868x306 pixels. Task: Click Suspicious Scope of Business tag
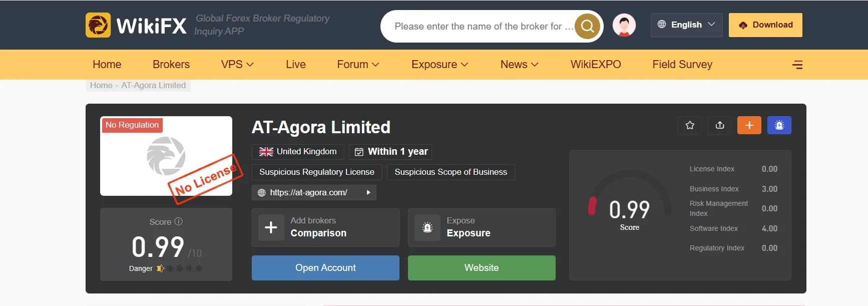[451, 172]
